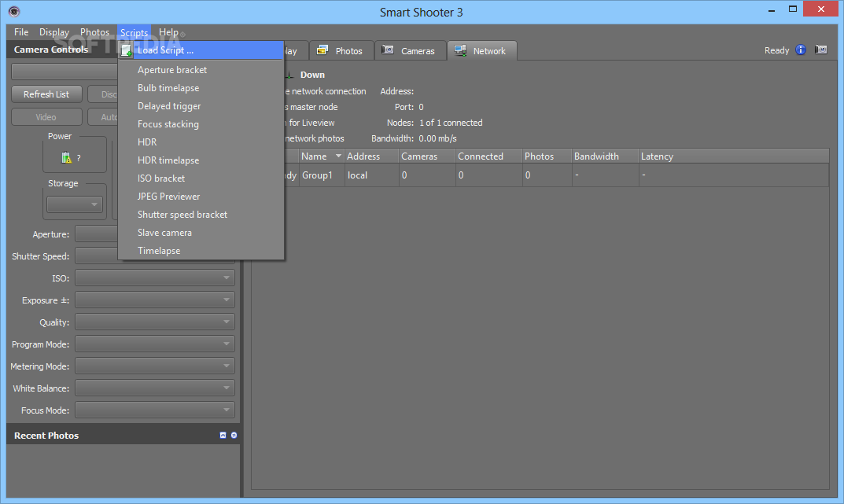This screenshot has height=504, width=844.
Task: Collapse the Recent Photos panel icon
Action: pyautogui.click(x=223, y=435)
